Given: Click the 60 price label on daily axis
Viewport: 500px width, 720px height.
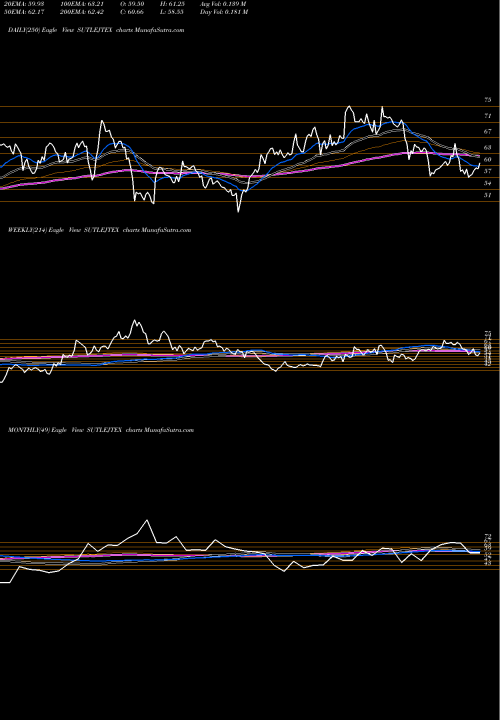Looking at the screenshot, I should 488,159.
